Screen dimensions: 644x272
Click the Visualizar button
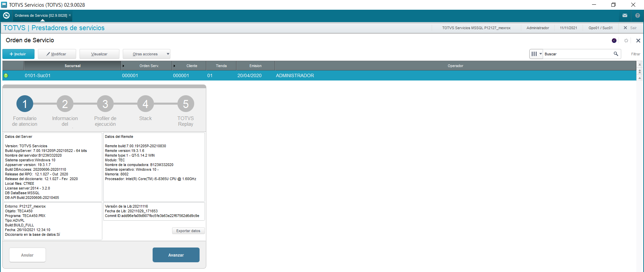point(99,54)
